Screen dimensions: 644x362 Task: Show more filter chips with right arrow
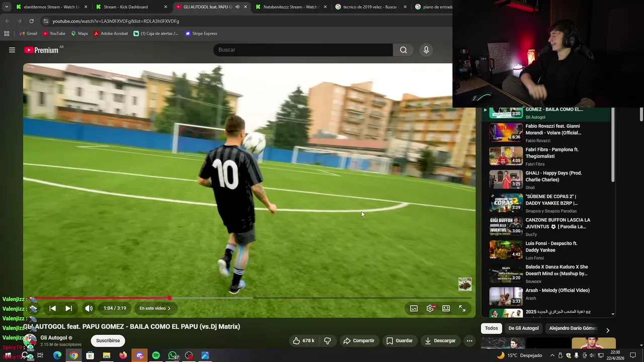[x=607, y=330]
